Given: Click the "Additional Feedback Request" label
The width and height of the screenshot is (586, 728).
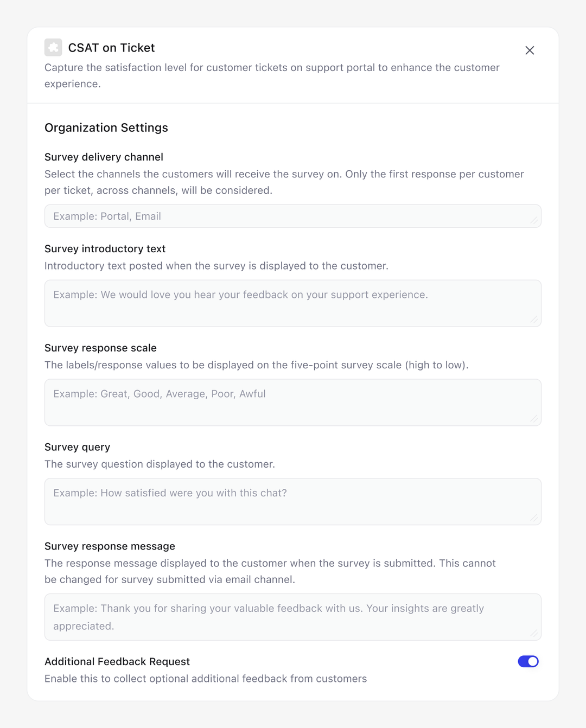Looking at the screenshot, I should coord(117,661).
